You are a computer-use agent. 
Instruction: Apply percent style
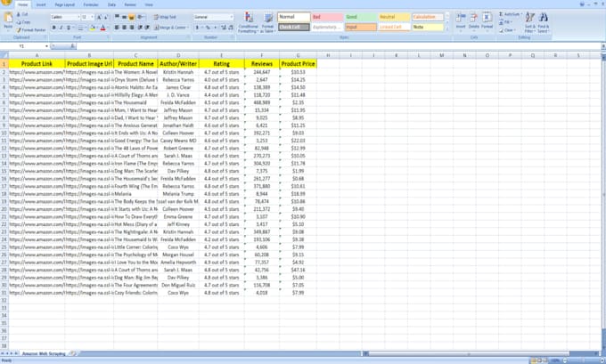[208, 28]
